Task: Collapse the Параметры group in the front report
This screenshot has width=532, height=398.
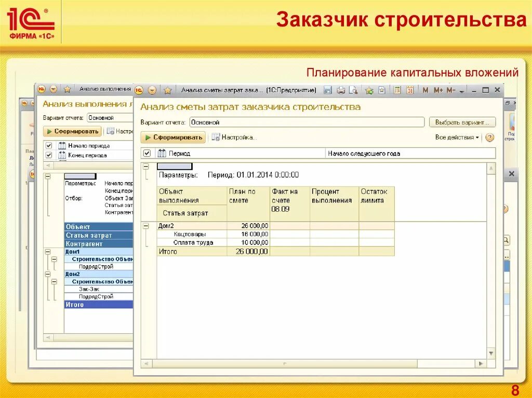Action: coord(146,167)
